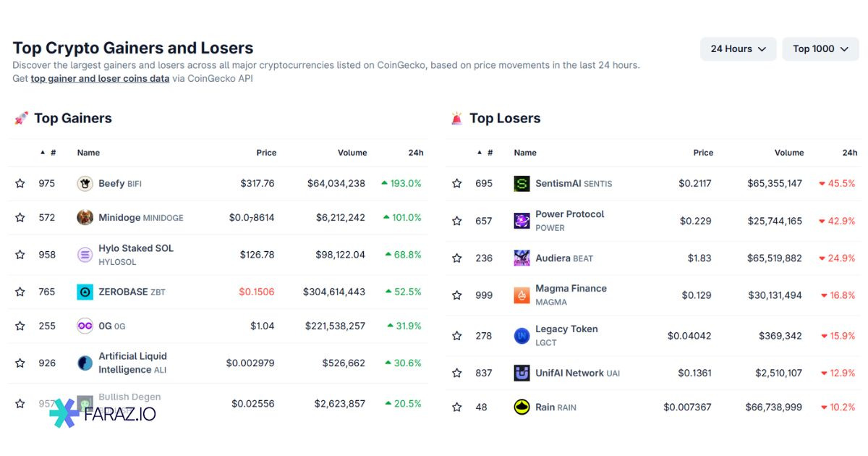Click the Magma Finance coin logo

[x=522, y=295]
